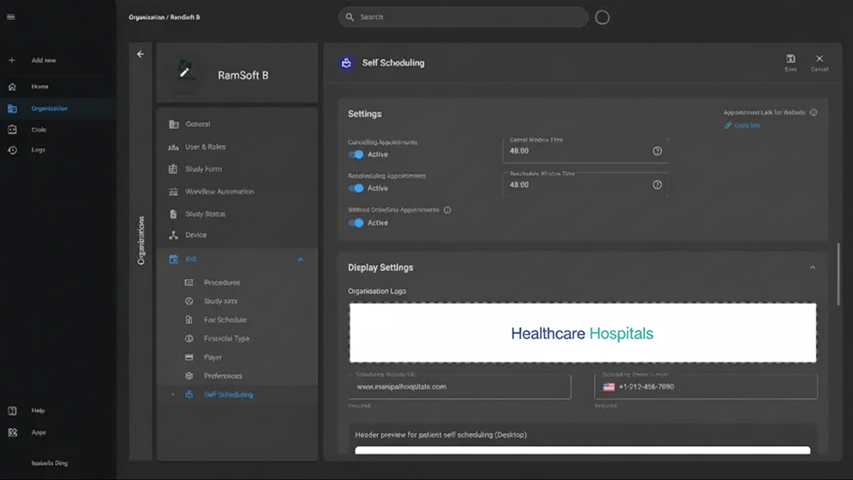853x480 pixels.
Task: Open Workflow Automation menu item
Action: pyautogui.click(x=219, y=191)
